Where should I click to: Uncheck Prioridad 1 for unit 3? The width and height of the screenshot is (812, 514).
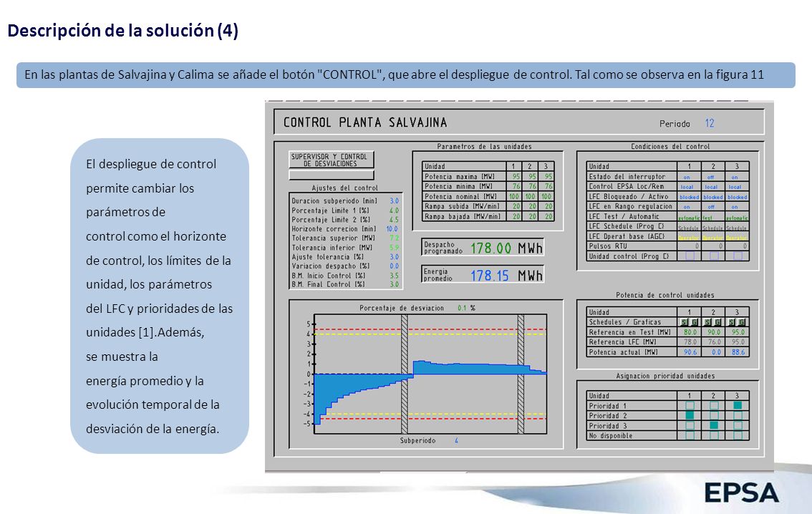tap(738, 406)
